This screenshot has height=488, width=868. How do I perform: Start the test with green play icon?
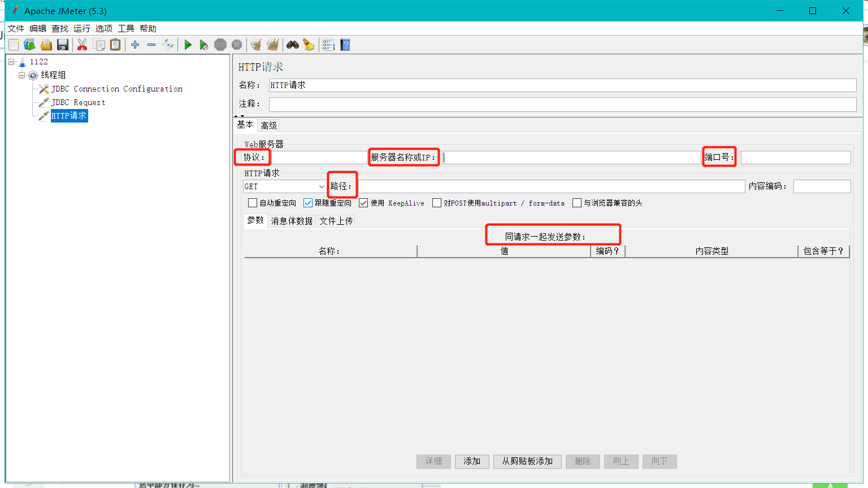[188, 45]
